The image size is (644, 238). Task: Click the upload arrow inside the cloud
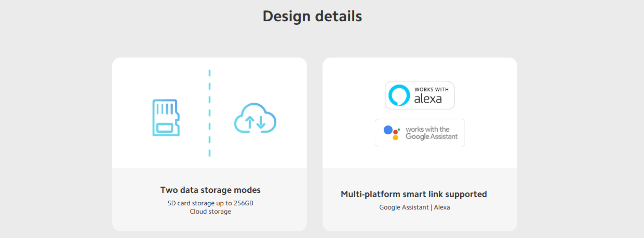click(x=249, y=122)
